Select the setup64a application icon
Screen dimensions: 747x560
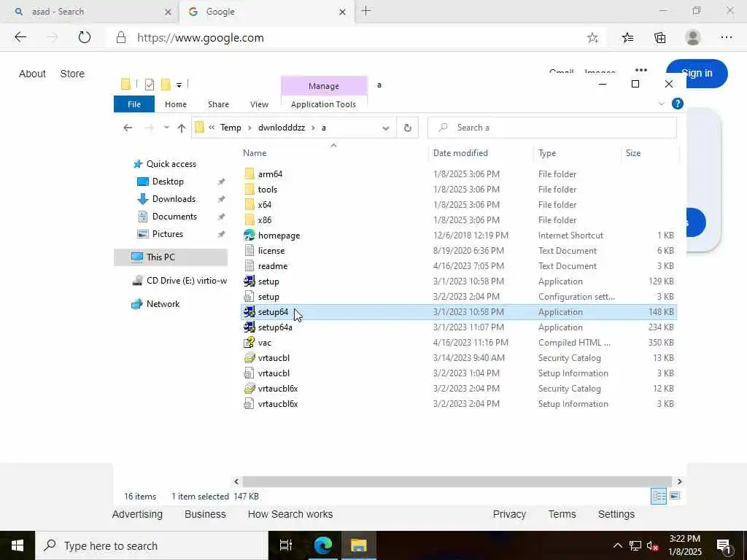249,327
